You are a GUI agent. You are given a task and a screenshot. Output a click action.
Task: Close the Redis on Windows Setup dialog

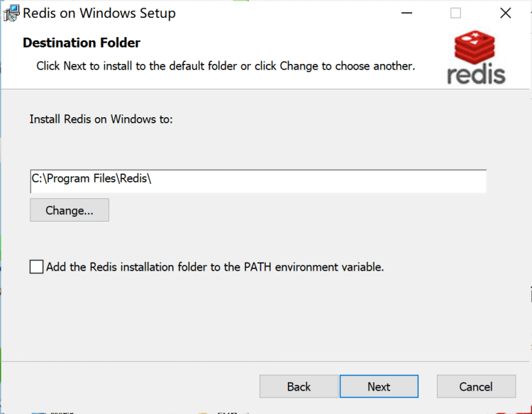(505, 13)
